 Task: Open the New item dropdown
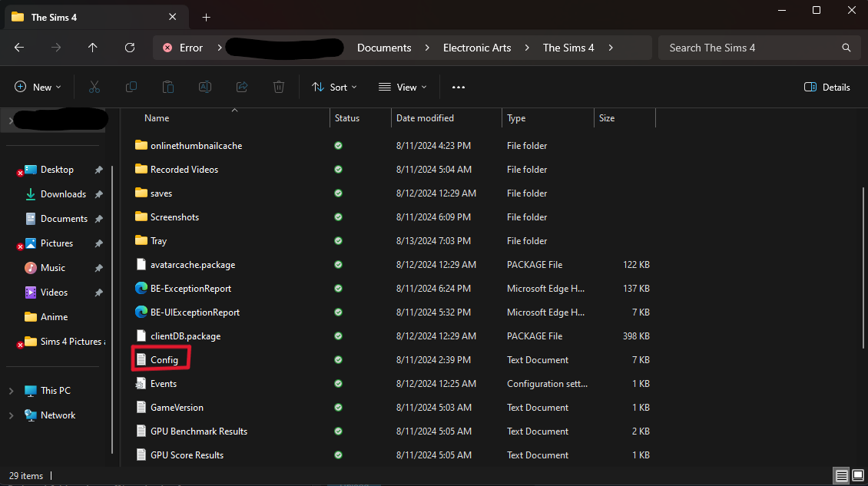(x=38, y=87)
